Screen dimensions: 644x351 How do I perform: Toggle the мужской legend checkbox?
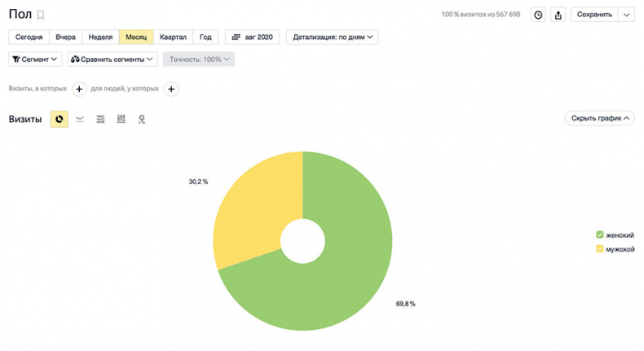(x=600, y=249)
